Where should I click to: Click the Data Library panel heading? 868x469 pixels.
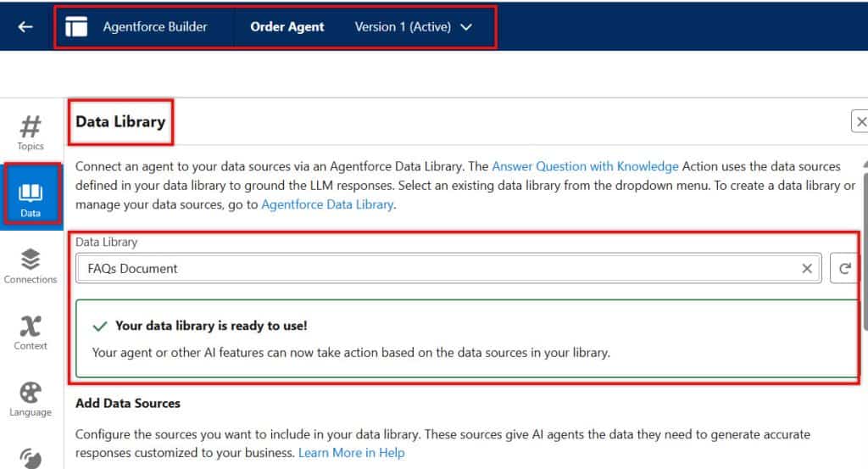pos(120,122)
